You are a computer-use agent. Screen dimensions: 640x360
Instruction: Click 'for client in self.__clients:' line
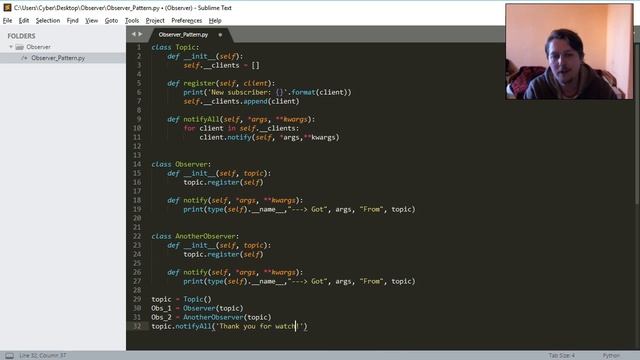click(241, 128)
